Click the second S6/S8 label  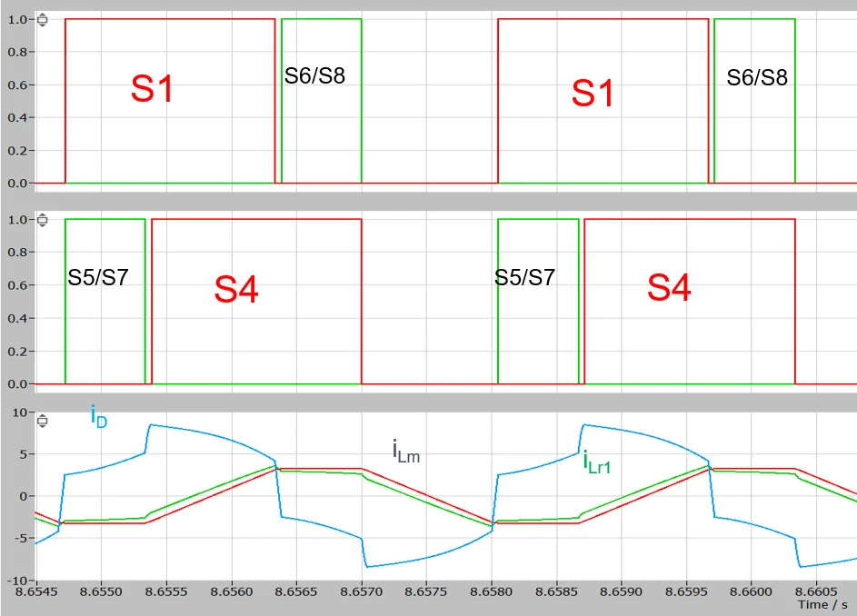click(x=756, y=77)
